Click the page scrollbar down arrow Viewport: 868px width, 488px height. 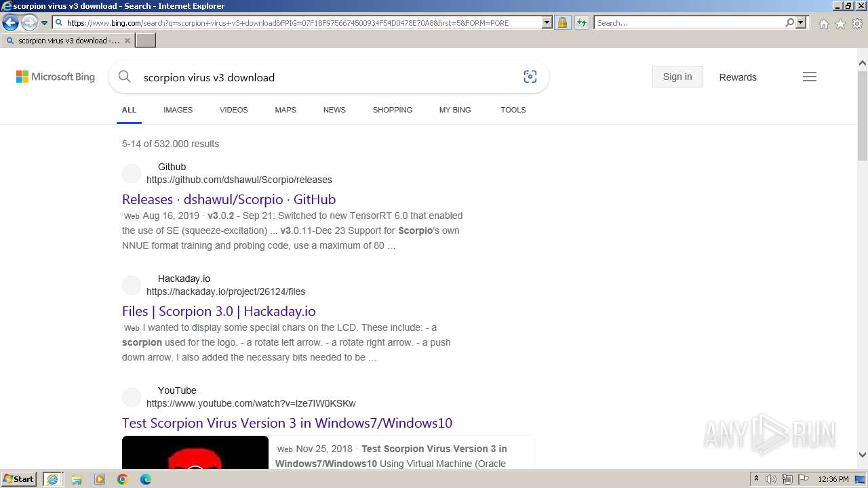point(862,455)
